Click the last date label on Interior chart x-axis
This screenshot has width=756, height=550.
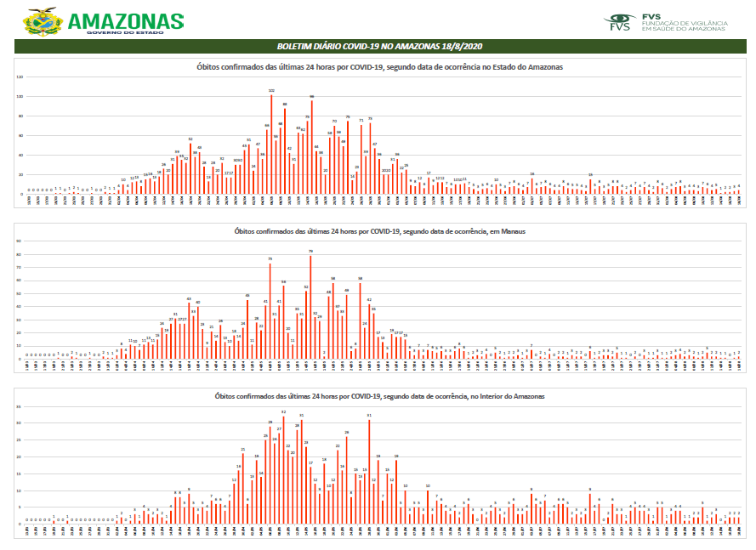[x=738, y=531]
